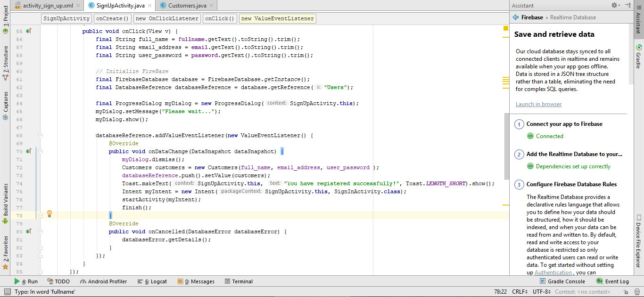Collapse the onDataChange method code fold
The width and height of the screenshot is (644, 297).
41,151
